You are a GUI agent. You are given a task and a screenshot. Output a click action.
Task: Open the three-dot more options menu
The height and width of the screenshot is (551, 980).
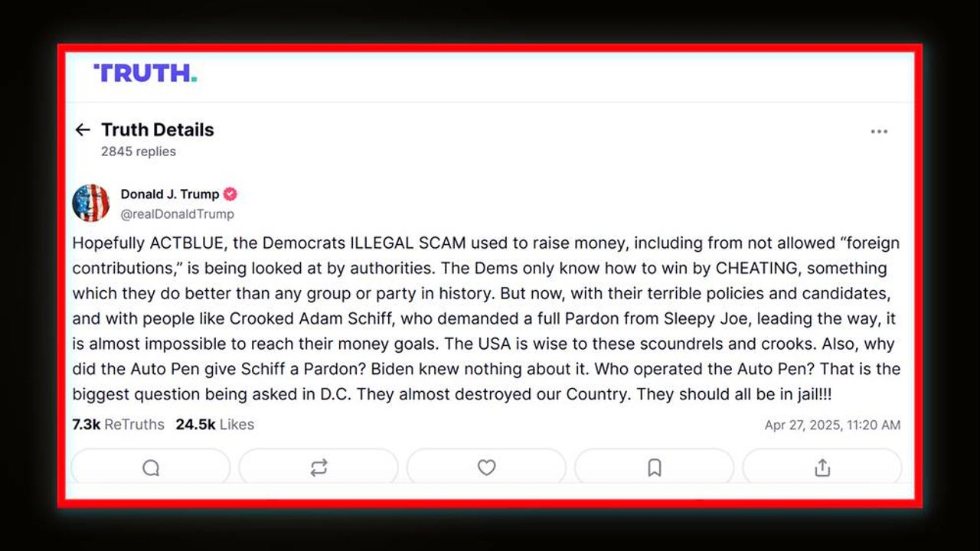(879, 132)
